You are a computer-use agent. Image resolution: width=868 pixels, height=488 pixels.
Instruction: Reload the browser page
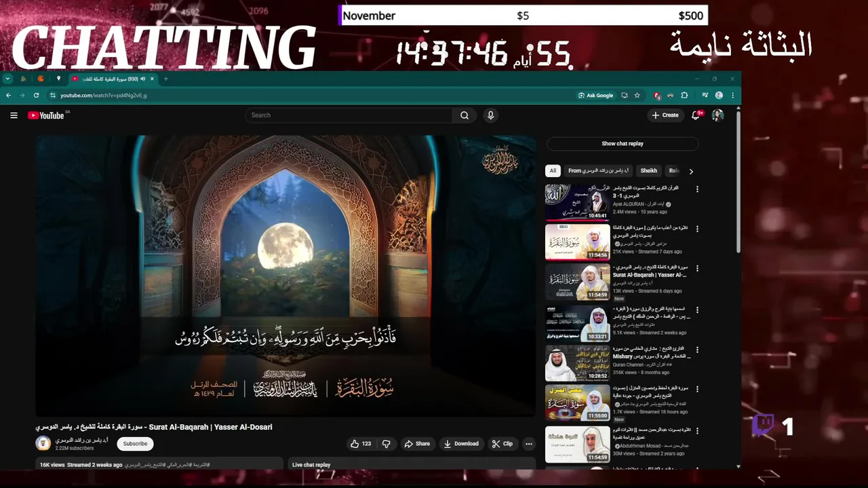(x=36, y=96)
